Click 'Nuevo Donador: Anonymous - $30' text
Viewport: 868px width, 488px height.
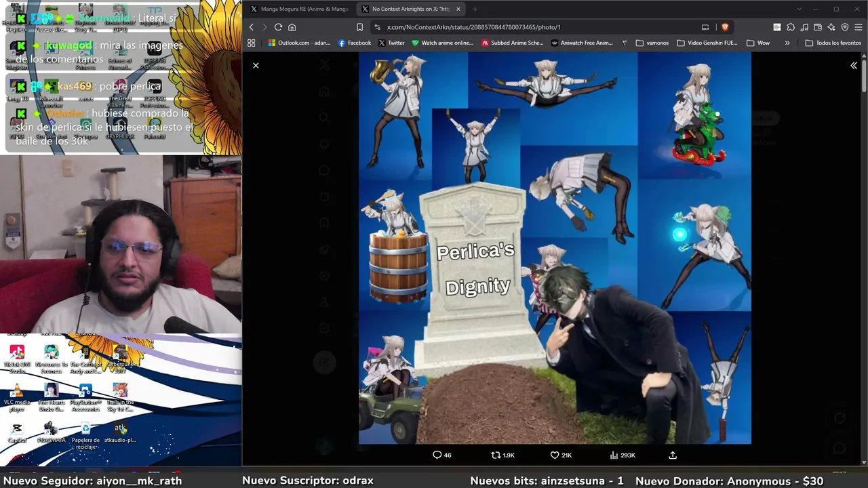729,481
